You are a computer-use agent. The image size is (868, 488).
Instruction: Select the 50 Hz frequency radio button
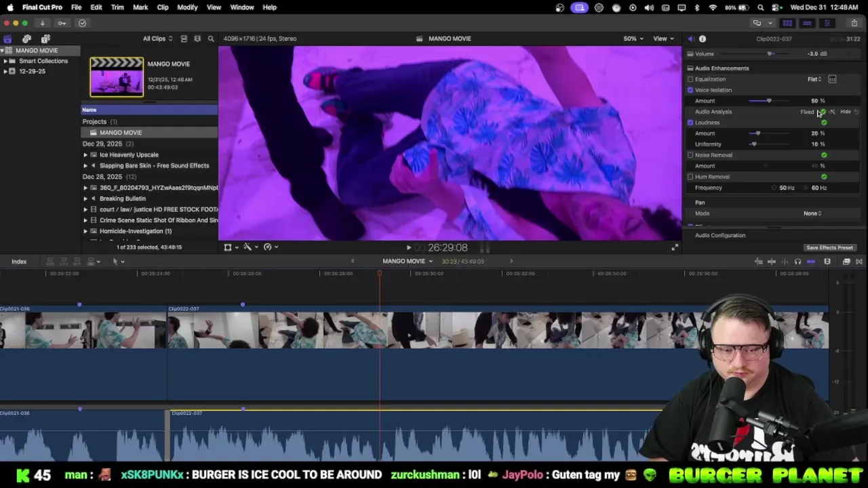(x=774, y=188)
